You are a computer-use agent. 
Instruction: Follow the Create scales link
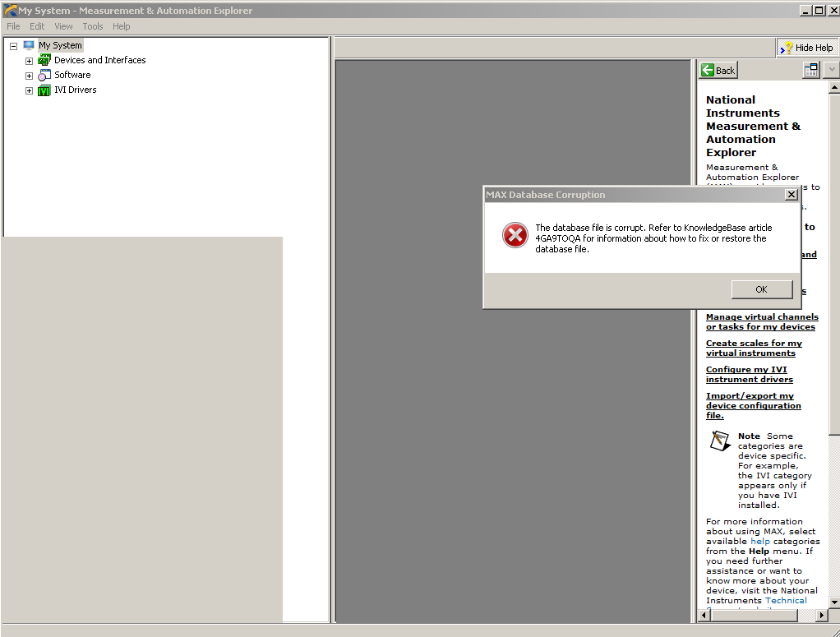754,349
